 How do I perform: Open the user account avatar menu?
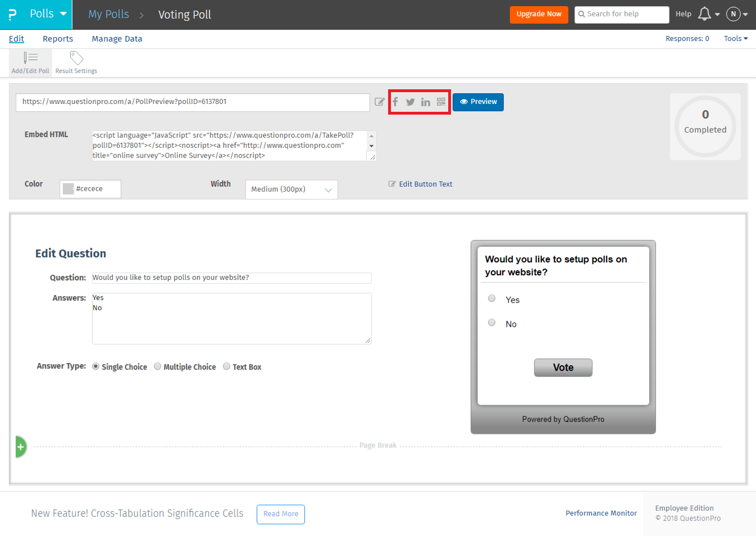tap(734, 14)
